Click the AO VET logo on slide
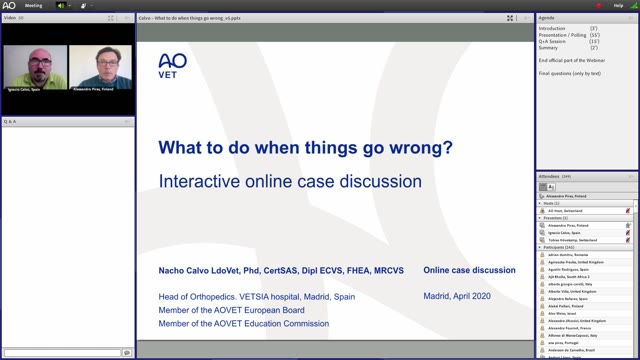 (173, 66)
